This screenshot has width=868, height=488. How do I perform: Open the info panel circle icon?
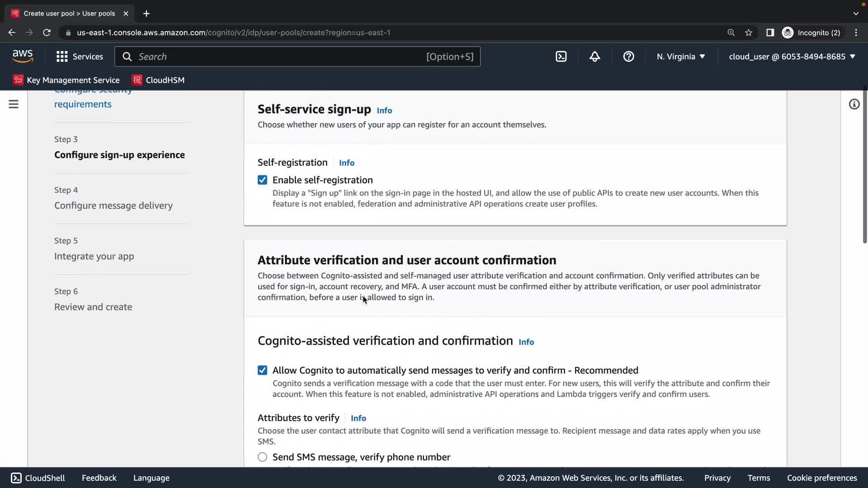pos(854,104)
